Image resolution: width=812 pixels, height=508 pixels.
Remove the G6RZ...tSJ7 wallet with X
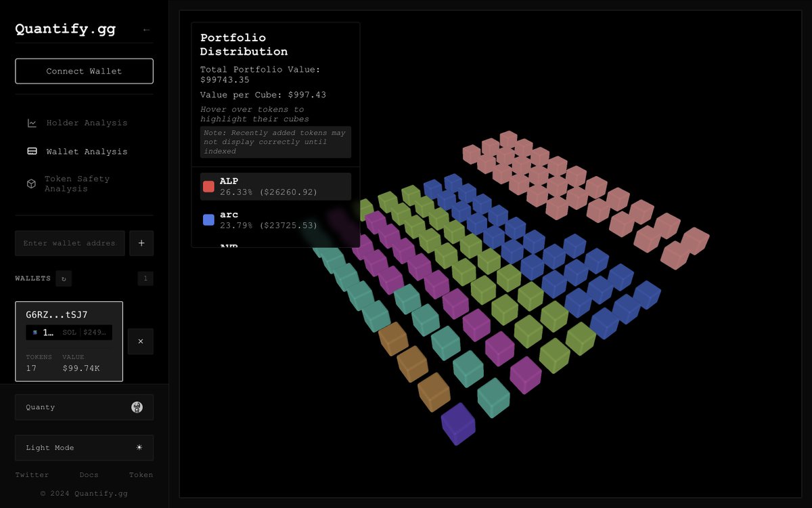pyautogui.click(x=141, y=341)
